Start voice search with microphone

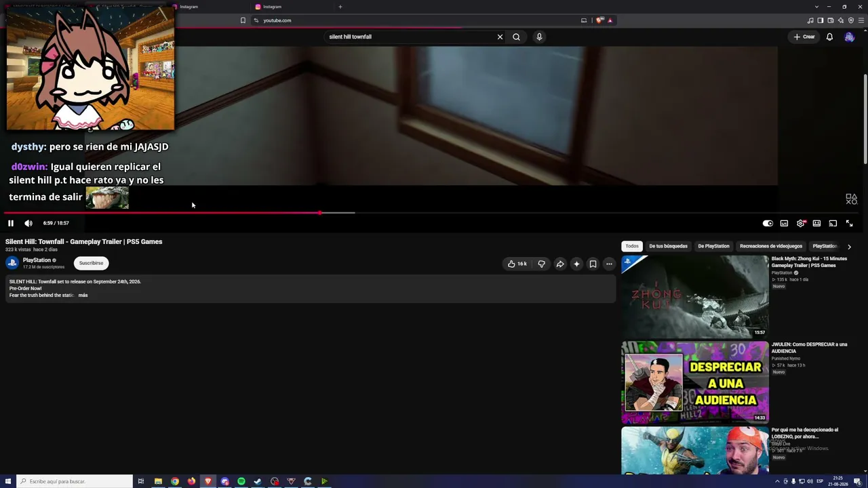coord(539,37)
